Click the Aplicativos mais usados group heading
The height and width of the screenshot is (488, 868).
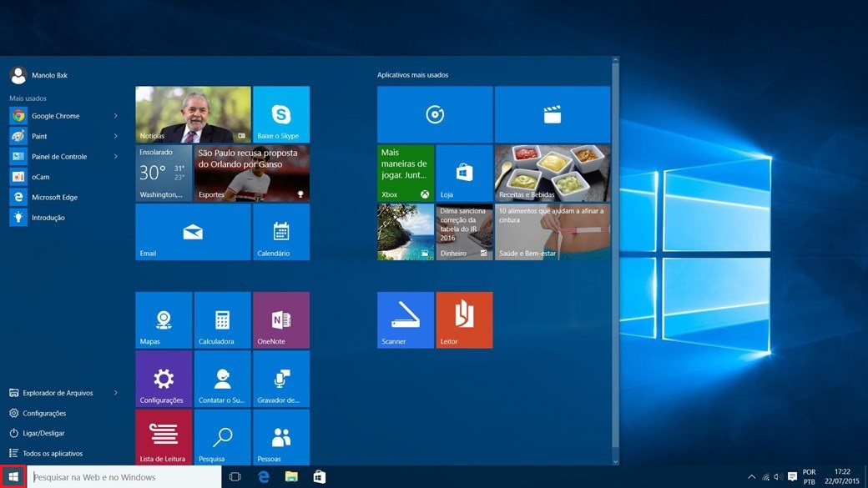tap(413, 75)
